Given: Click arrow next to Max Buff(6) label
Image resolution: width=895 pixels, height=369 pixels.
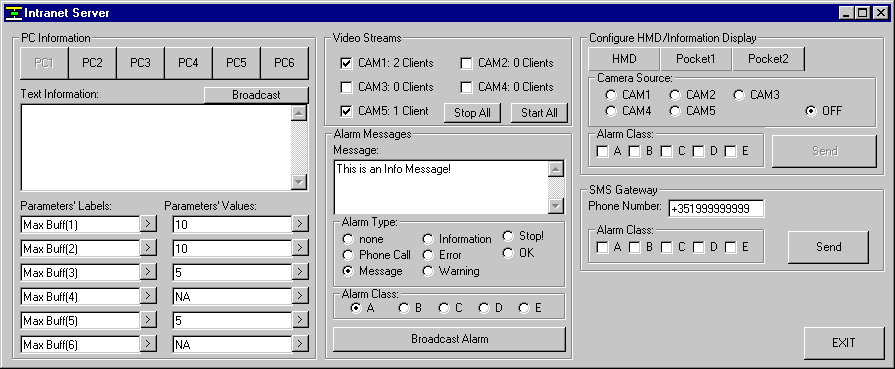Looking at the screenshot, I should [x=148, y=344].
